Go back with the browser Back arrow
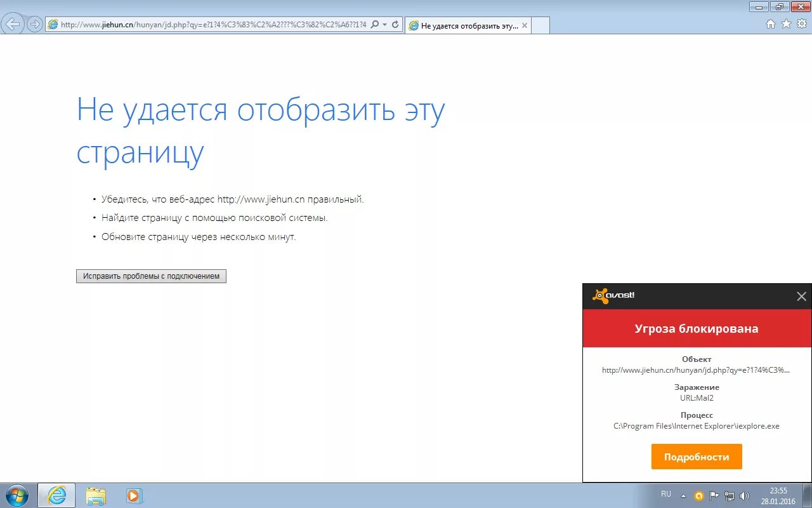The image size is (812, 508). click(13, 24)
